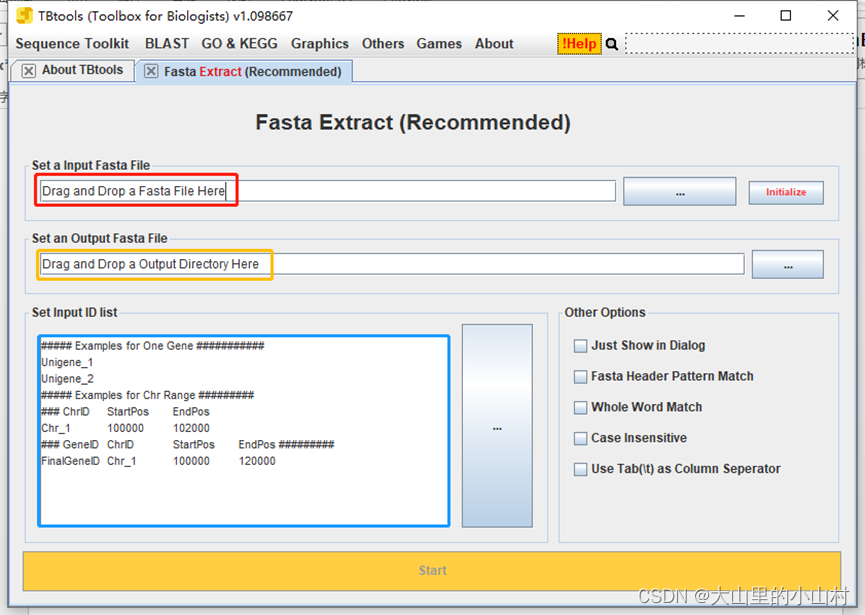Enable Just Show in Dialog option
This screenshot has width=865, height=615.
580,346
